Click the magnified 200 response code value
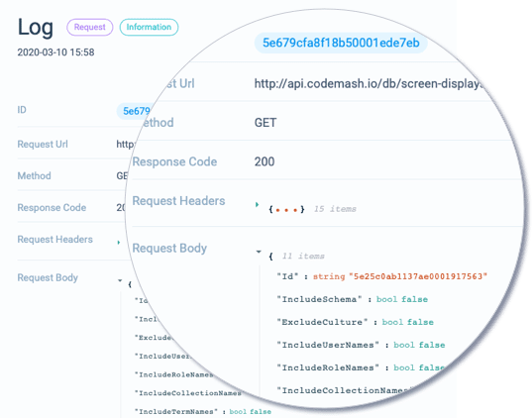This screenshot has width=532, height=418. tap(265, 161)
